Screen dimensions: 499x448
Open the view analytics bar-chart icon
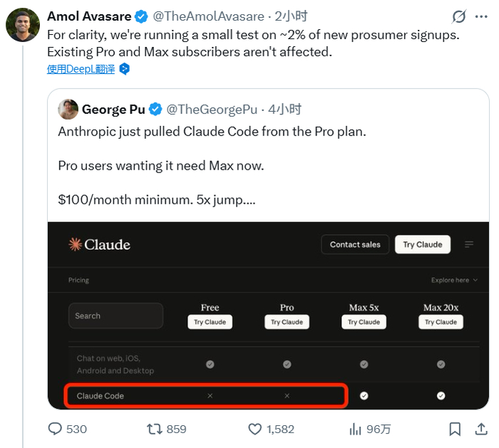tap(355, 429)
